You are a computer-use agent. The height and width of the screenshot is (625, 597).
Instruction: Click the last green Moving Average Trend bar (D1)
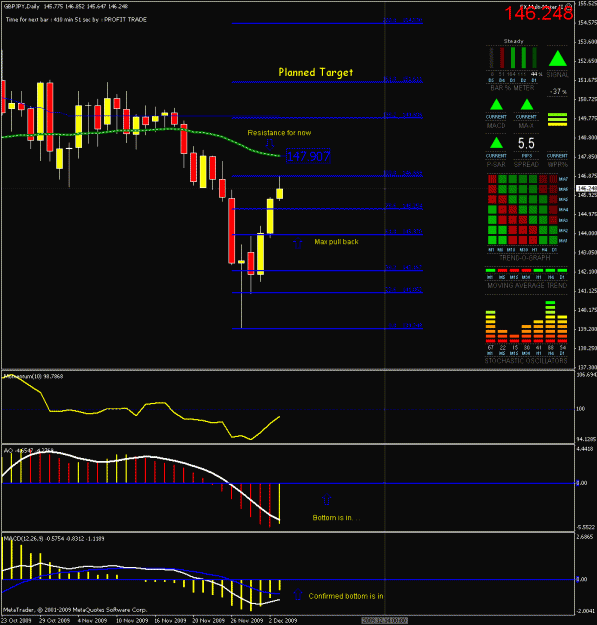pos(562,270)
